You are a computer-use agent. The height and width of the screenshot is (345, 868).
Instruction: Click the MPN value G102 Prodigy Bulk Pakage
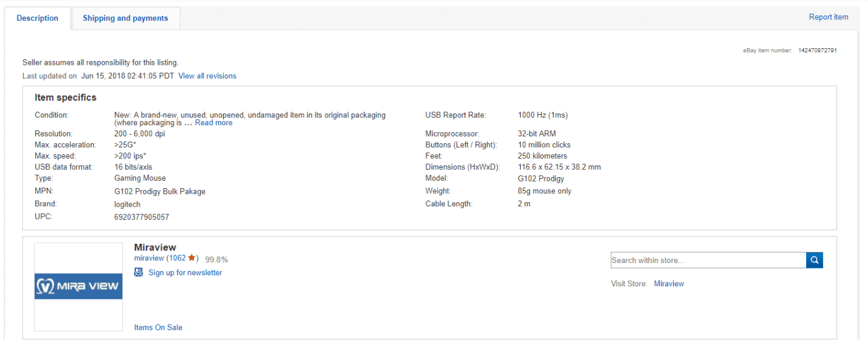160,191
